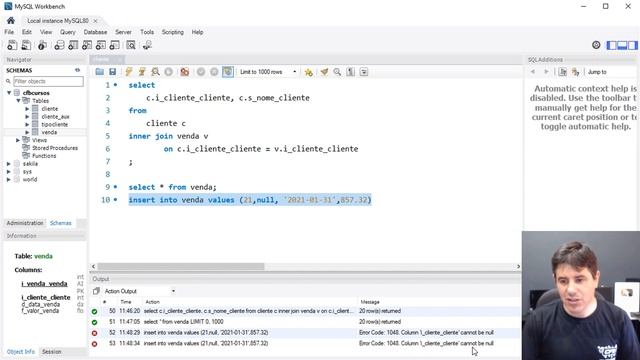This screenshot has width=640, height=360.
Task: Open the Database menu
Action: click(x=95, y=32)
